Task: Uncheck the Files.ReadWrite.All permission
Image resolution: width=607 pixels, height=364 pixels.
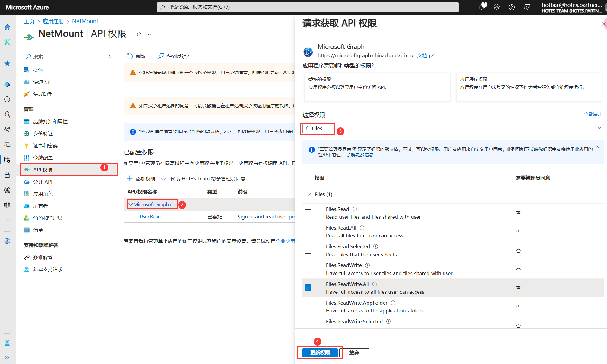Action: (x=308, y=288)
